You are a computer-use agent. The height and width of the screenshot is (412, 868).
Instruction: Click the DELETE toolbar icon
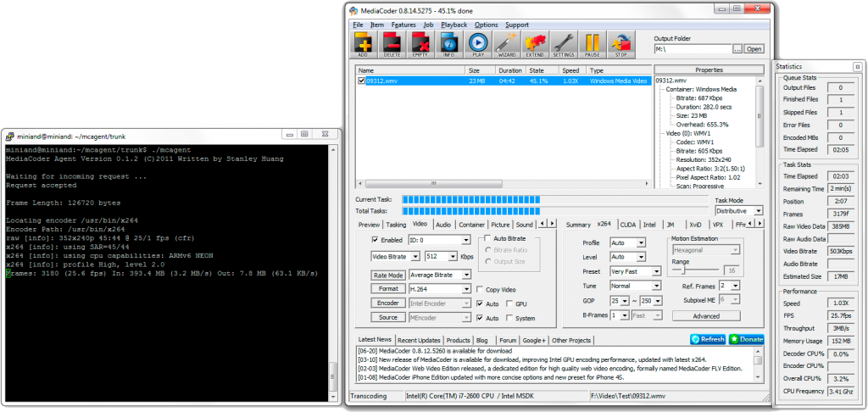pos(392,44)
